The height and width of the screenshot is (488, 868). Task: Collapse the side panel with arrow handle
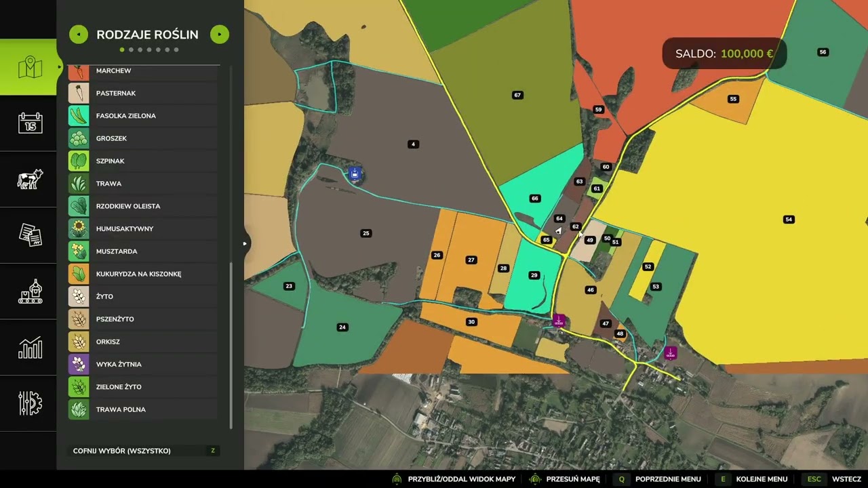tap(245, 243)
